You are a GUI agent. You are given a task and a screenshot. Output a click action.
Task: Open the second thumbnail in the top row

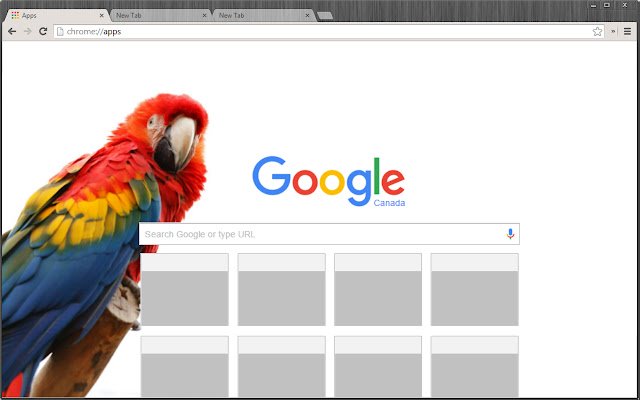[282, 289]
